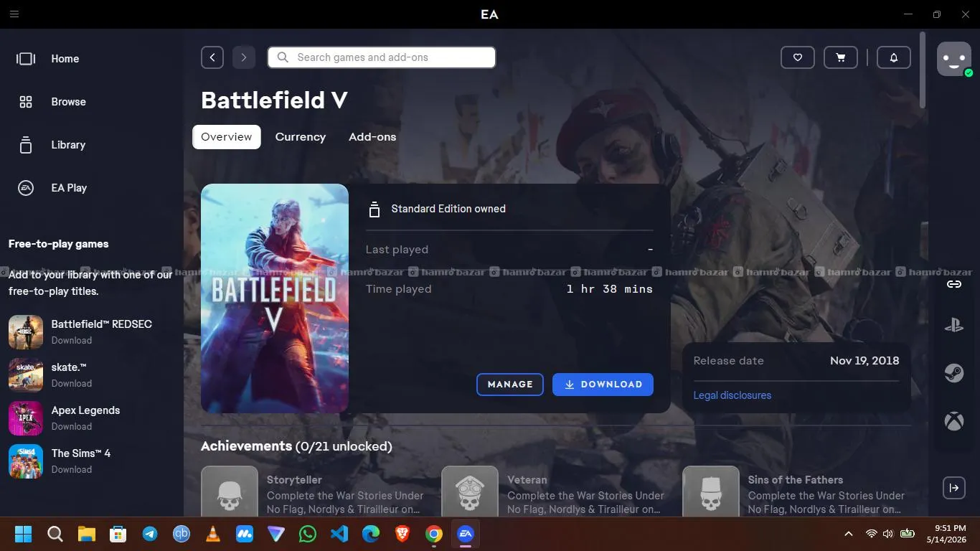
Task: Open Windows taskbar search
Action: [x=55, y=534]
